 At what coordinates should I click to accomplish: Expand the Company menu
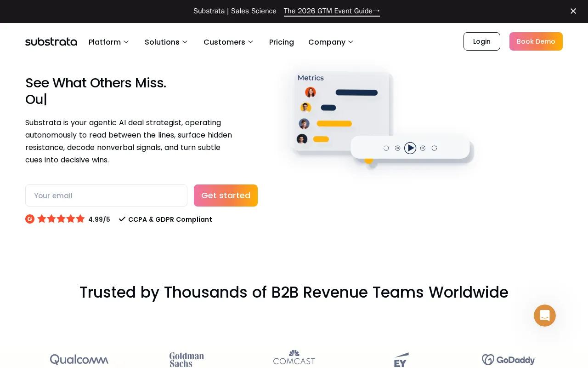tap(331, 42)
